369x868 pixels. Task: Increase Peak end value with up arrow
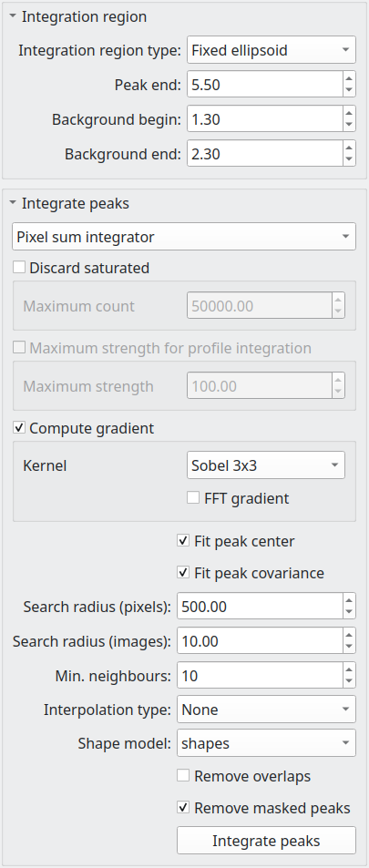[349, 78]
